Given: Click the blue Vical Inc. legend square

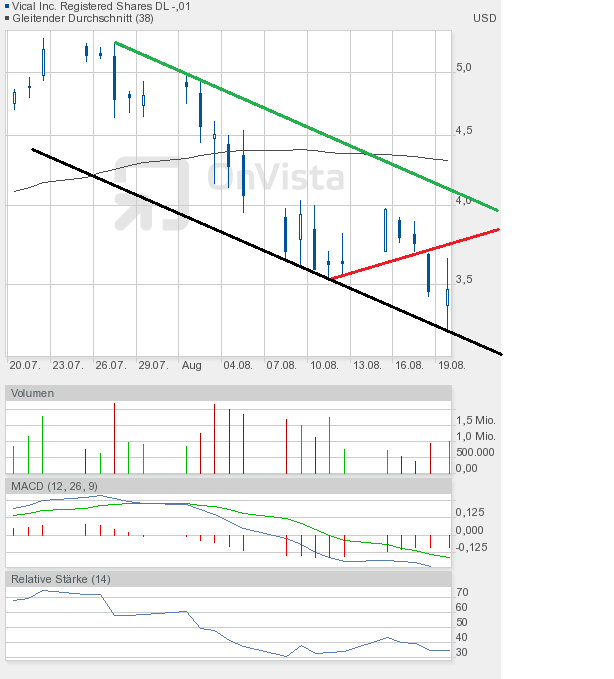Looking at the screenshot, I should (8, 6).
